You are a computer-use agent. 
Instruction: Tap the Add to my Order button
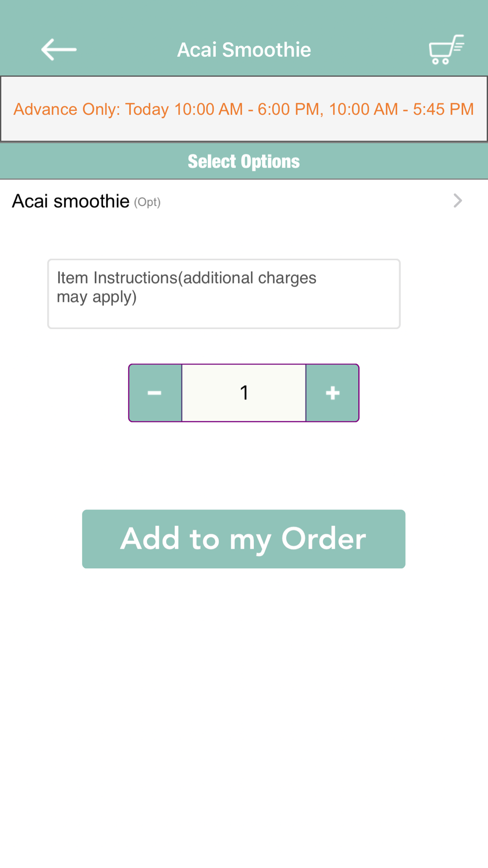pyautogui.click(x=244, y=539)
